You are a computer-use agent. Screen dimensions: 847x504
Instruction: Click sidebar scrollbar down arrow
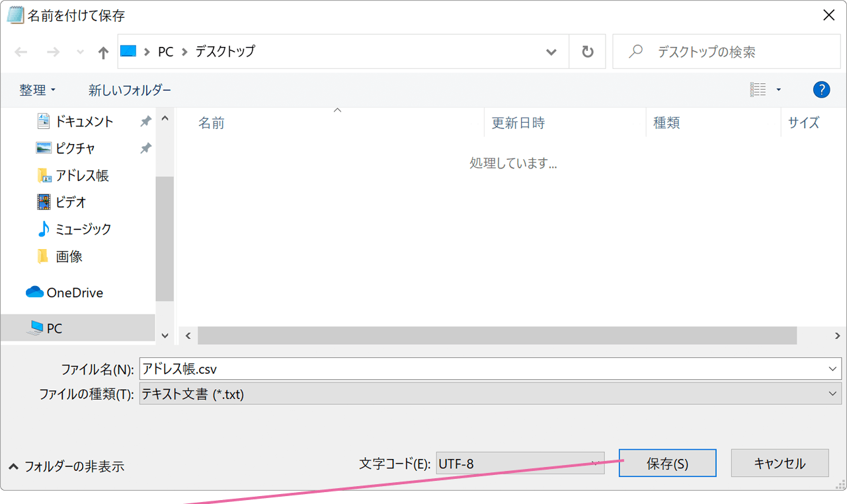[x=165, y=336]
